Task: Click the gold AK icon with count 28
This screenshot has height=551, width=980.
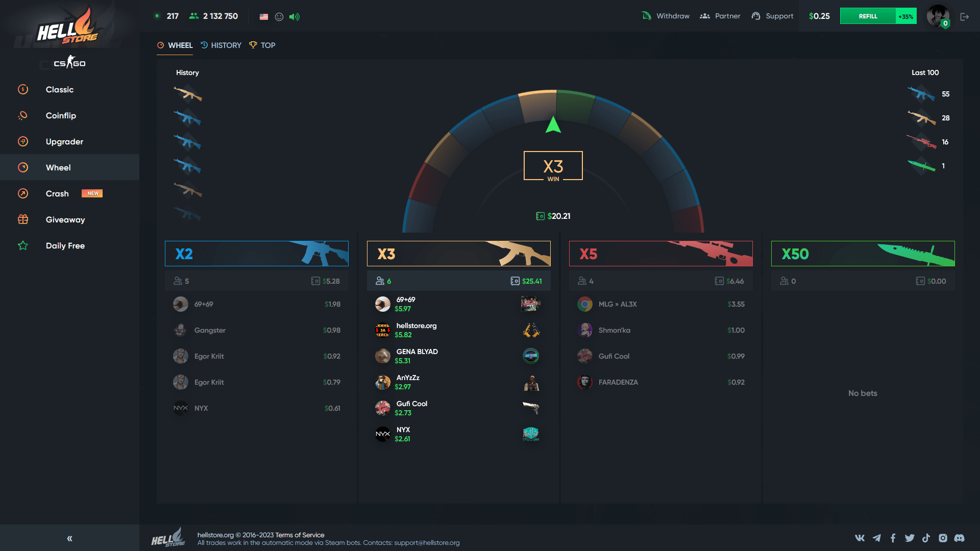Action: click(x=921, y=118)
